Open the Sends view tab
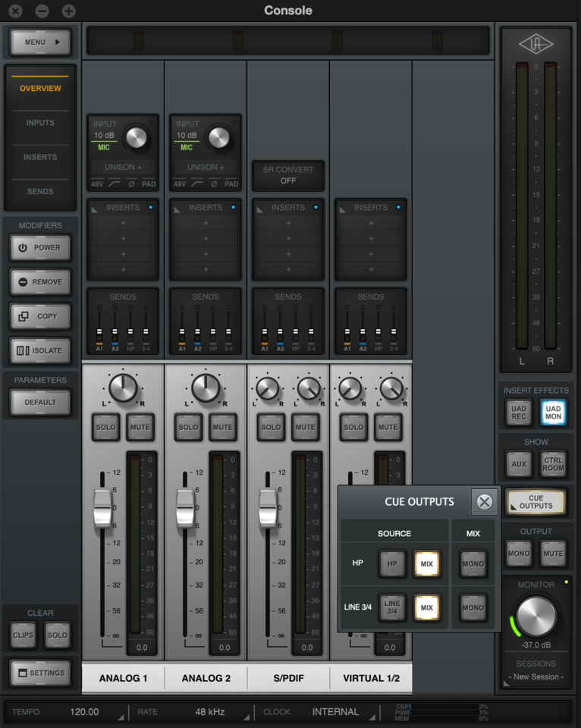581x728 pixels. pyautogui.click(x=40, y=192)
